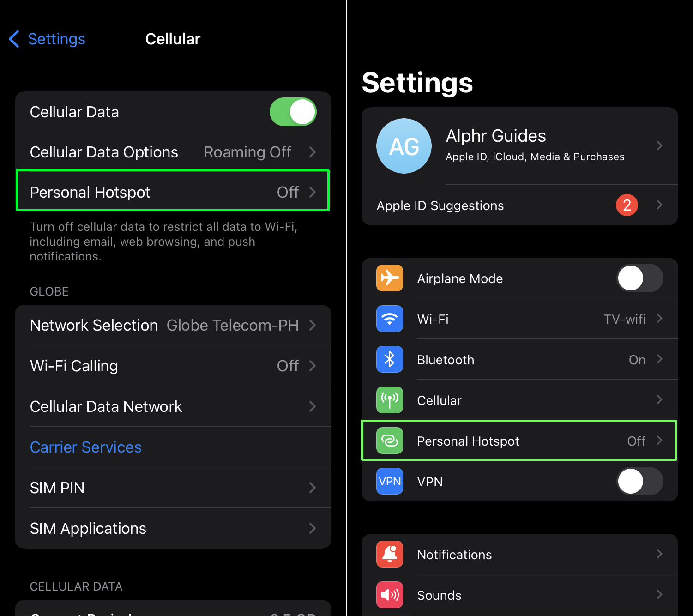Turn off Cellular Data toggle
Viewport: 693px width, 616px height.
pos(293,111)
